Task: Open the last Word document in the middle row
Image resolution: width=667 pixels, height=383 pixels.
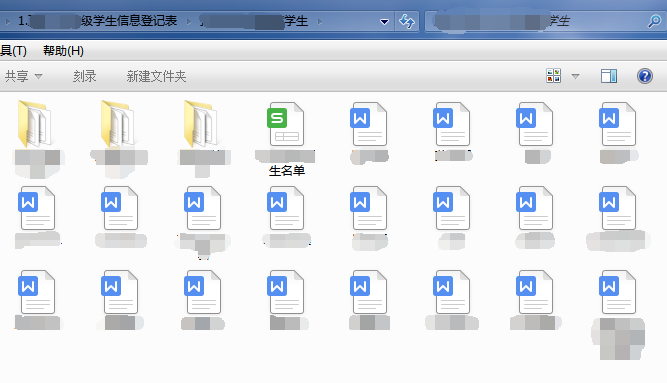Action: [x=617, y=208]
